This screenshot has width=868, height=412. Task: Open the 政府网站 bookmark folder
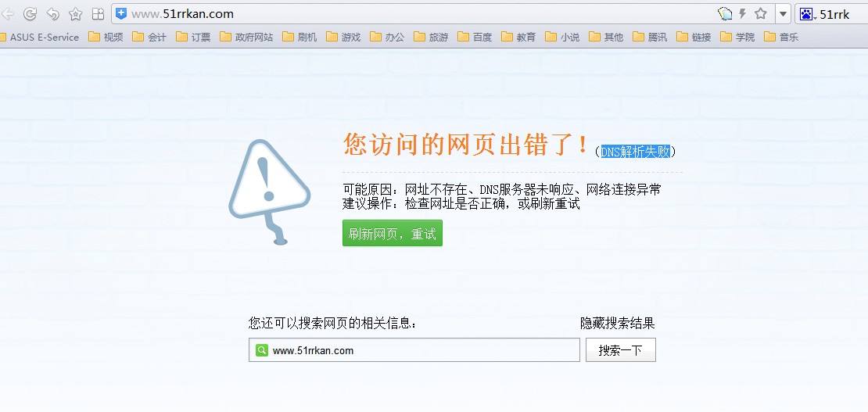tap(246, 37)
